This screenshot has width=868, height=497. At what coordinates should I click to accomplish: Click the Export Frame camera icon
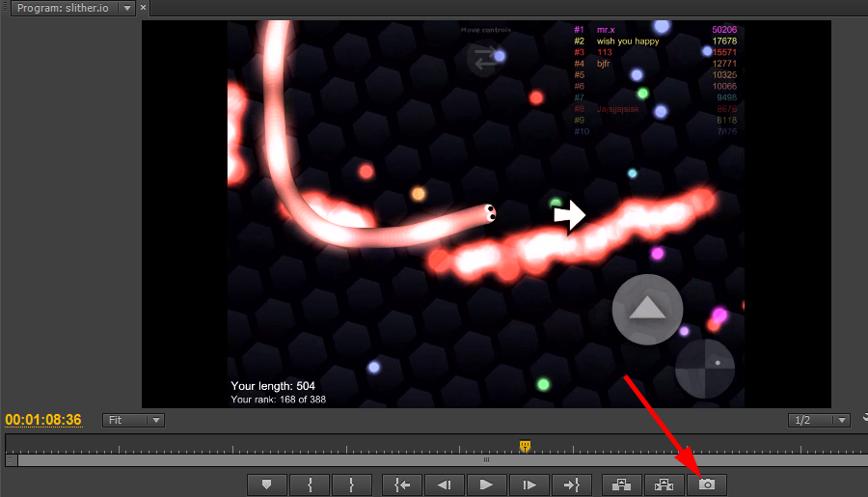pyautogui.click(x=706, y=485)
